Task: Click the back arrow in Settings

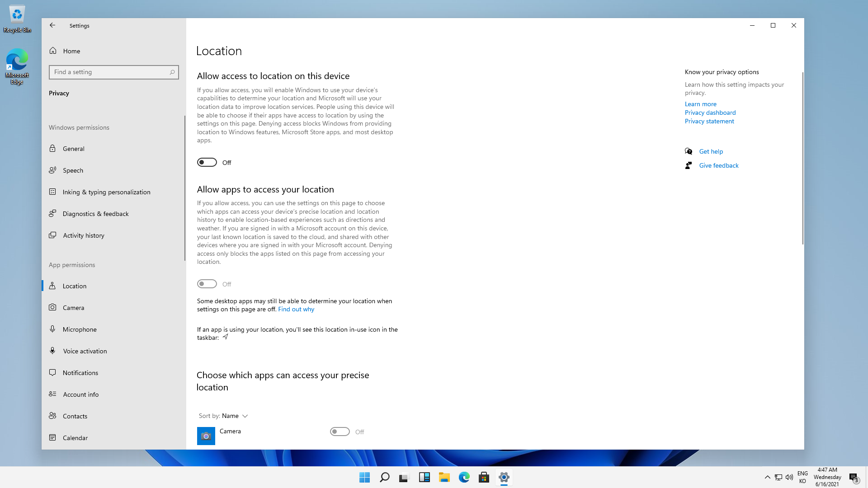Action: (52, 26)
